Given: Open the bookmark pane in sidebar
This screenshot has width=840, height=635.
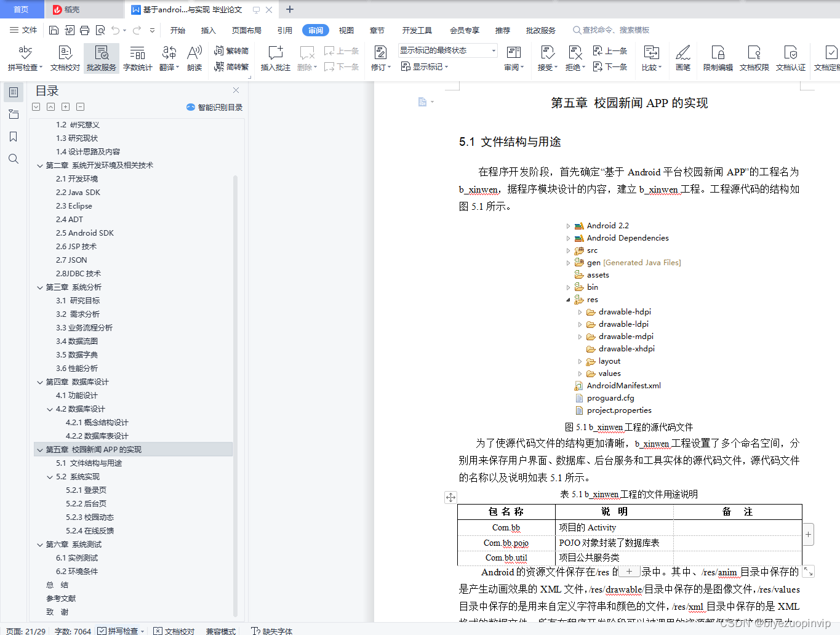Looking at the screenshot, I should (x=14, y=137).
